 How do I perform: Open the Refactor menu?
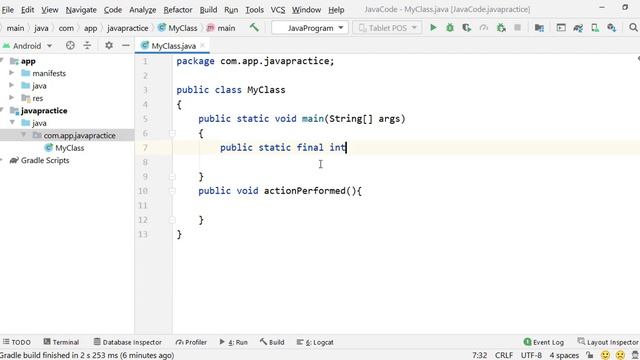pyautogui.click(x=178, y=9)
